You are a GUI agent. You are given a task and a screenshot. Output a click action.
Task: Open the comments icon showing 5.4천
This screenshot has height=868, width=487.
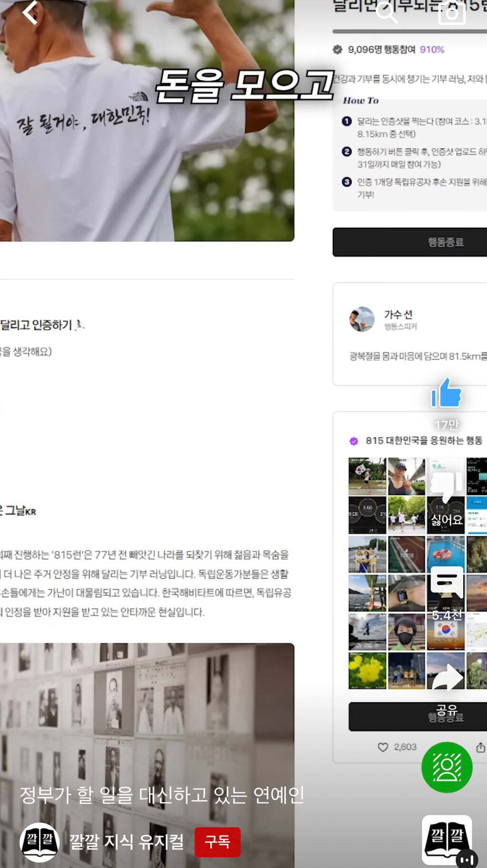(x=447, y=582)
